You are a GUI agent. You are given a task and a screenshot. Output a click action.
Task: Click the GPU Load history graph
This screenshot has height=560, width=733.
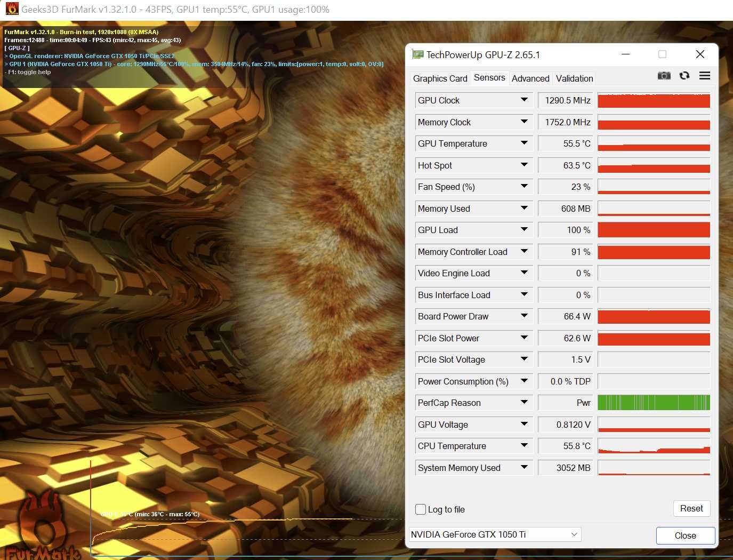tap(654, 230)
